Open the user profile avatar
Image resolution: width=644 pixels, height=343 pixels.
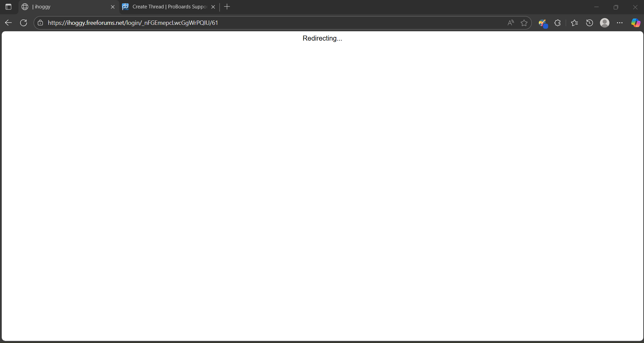click(x=605, y=23)
